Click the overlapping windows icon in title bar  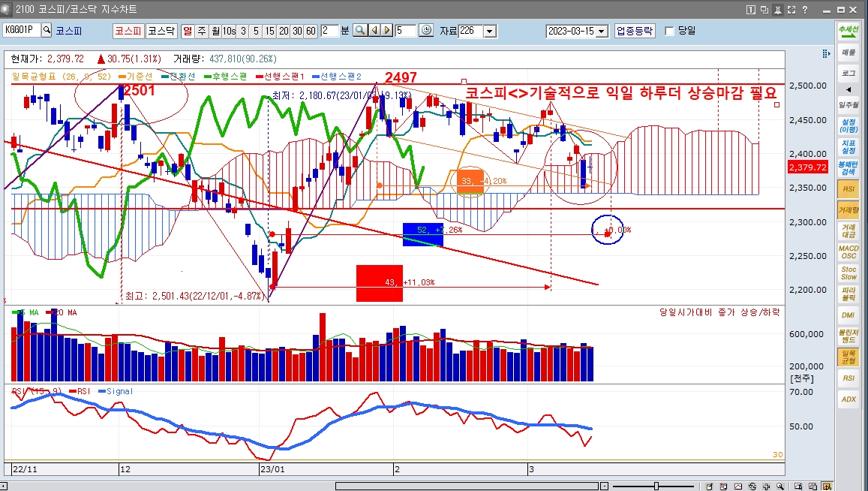pos(764,10)
